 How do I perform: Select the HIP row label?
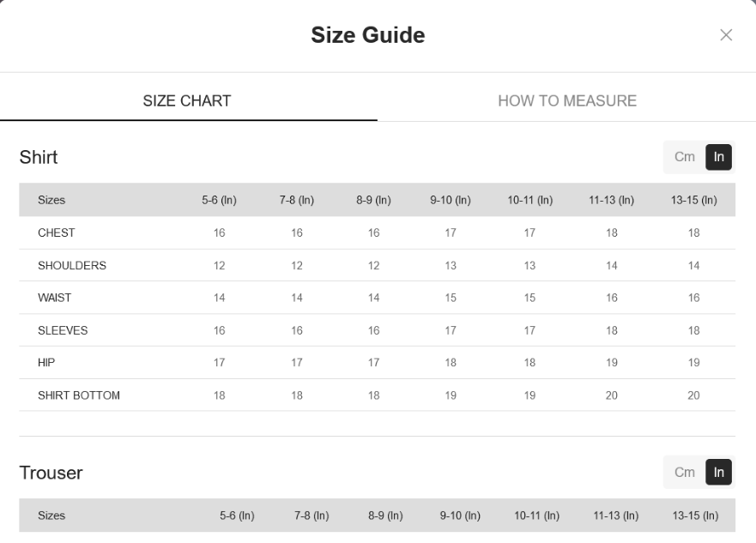pos(46,362)
